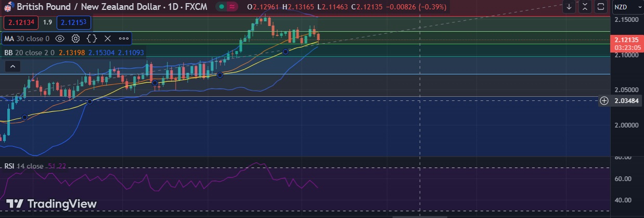
Task: Click the 2.05000 price axis label
Action: tap(626, 90)
